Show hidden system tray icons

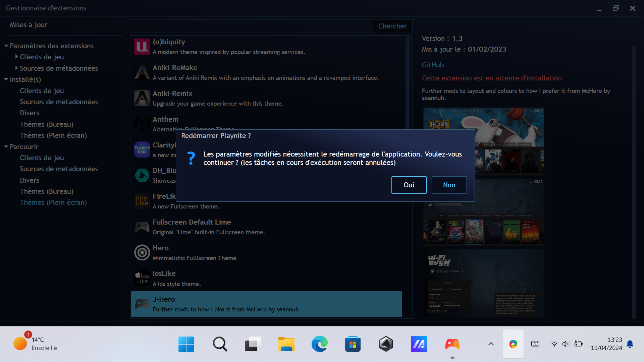491,344
